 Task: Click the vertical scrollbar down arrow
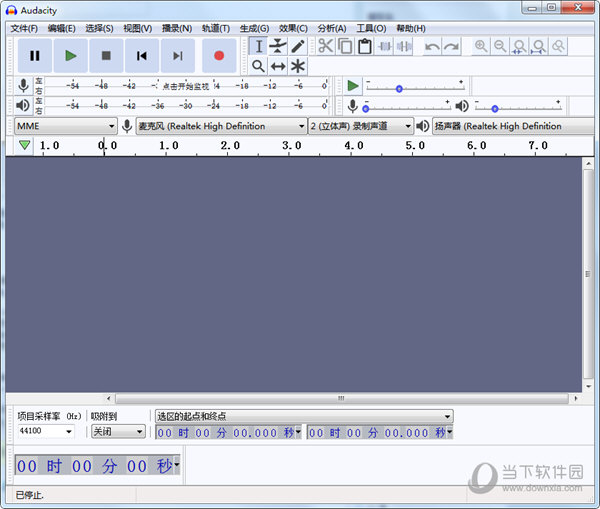[588, 387]
